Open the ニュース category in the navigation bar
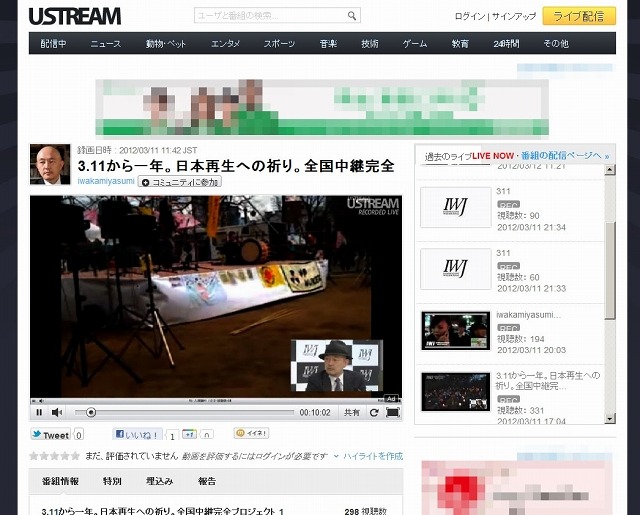 click(106, 44)
